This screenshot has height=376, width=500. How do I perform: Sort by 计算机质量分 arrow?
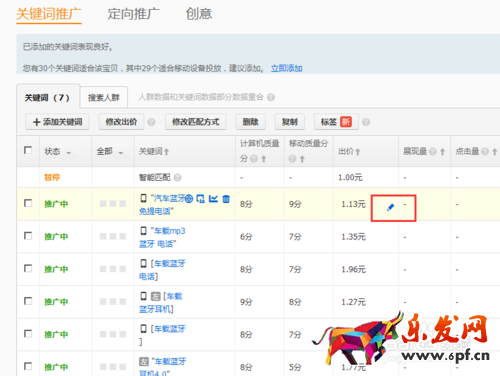(x=264, y=159)
